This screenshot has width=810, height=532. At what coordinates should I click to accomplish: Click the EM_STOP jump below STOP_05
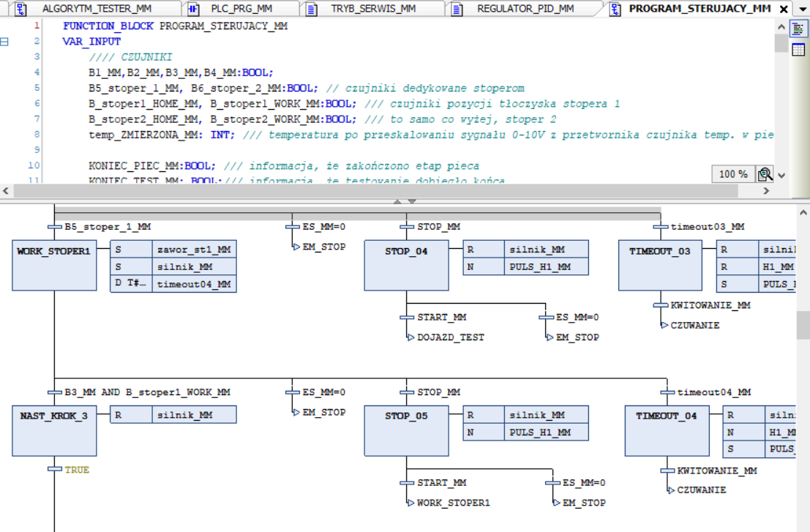(580, 503)
